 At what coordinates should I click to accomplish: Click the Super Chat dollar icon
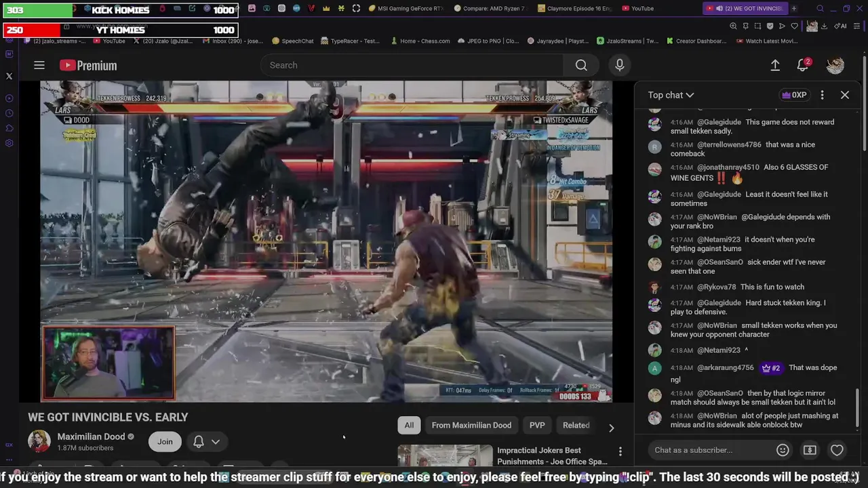click(810, 450)
